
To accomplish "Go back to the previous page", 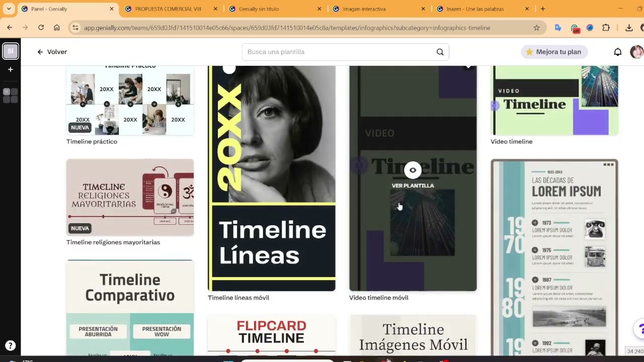I will coord(10,28).
